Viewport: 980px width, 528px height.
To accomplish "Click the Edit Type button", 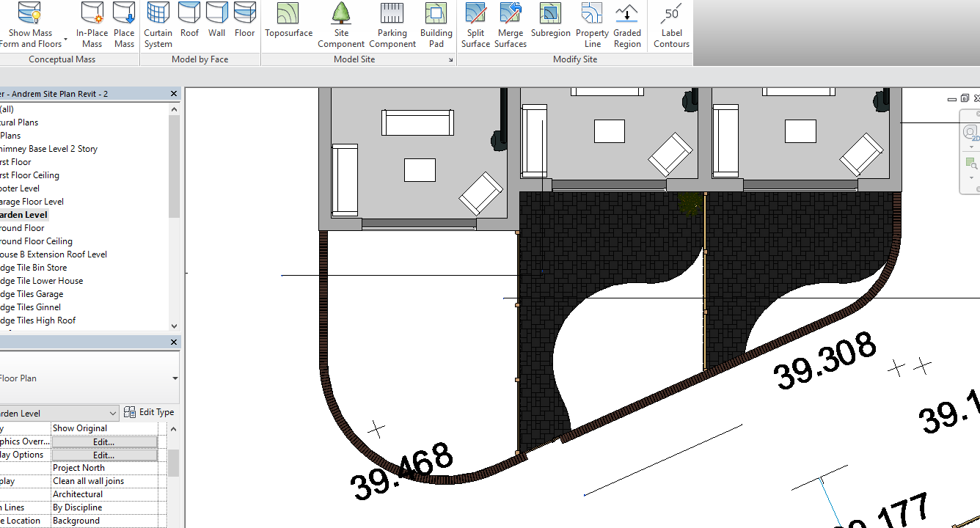I will click(149, 412).
